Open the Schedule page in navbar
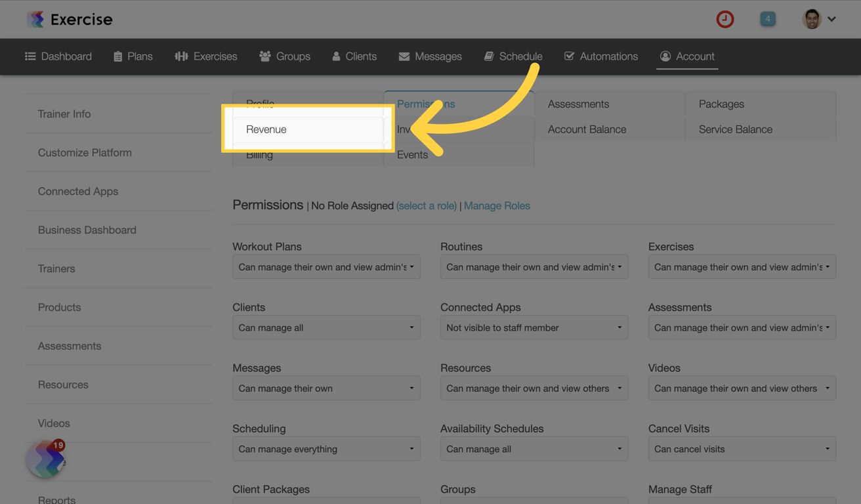 pyautogui.click(x=513, y=56)
